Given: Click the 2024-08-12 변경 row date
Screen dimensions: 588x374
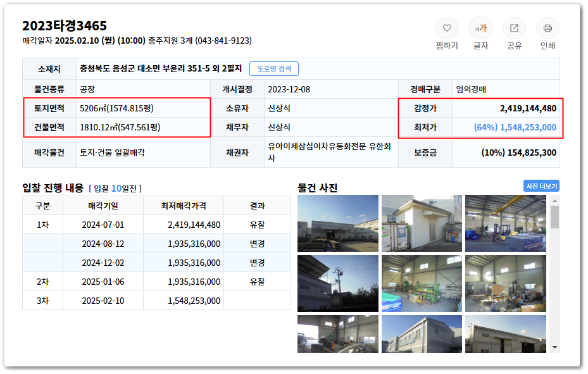Looking at the screenshot, I should [103, 244].
